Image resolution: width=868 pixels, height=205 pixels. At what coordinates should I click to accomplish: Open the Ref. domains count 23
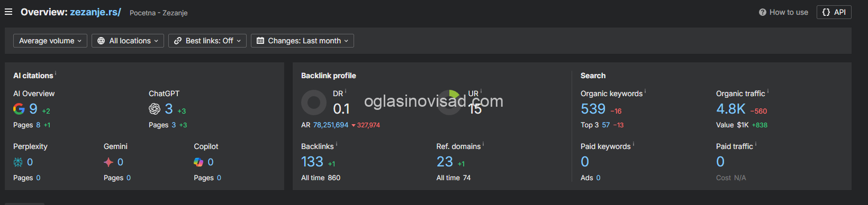point(445,162)
